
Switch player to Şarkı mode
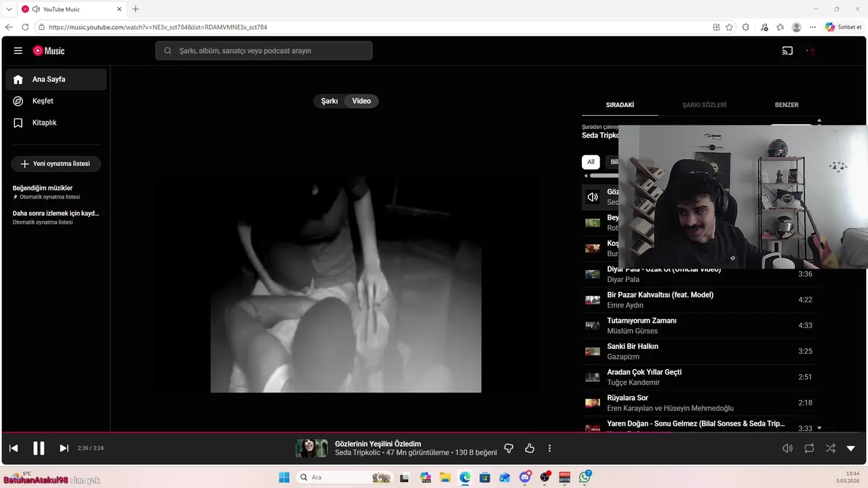pyautogui.click(x=330, y=101)
